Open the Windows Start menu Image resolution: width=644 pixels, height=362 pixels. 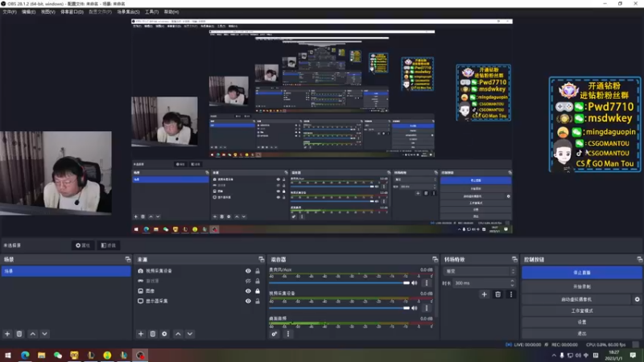(8, 355)
